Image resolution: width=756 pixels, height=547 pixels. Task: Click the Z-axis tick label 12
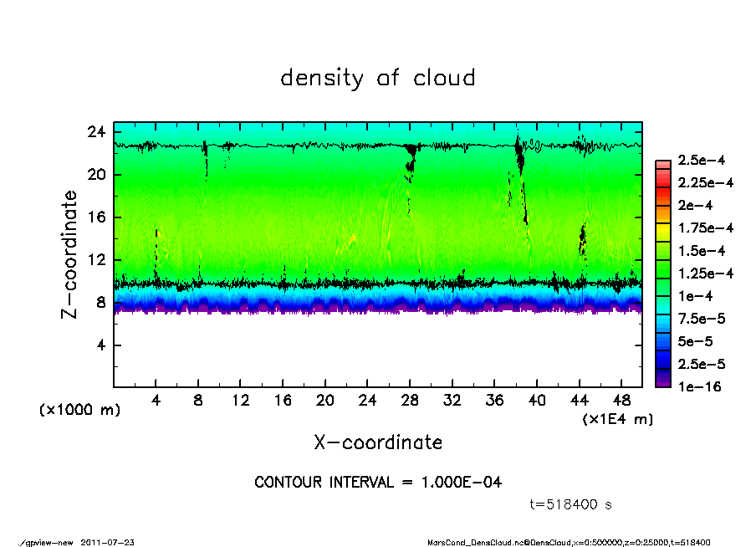(x=96, y=260)
